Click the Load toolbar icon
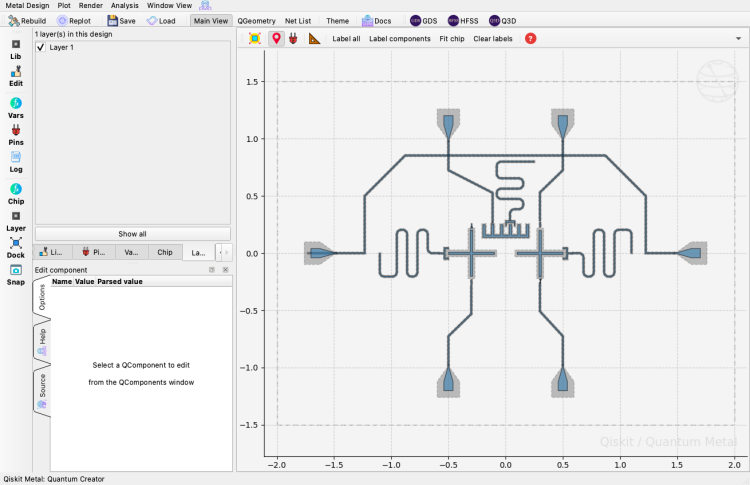 coord(152,21)
